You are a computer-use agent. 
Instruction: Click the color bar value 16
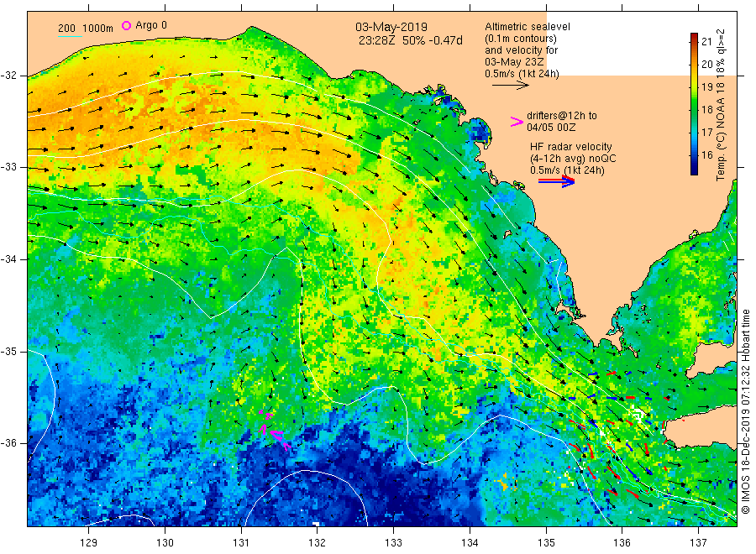(x=706, y=154)
